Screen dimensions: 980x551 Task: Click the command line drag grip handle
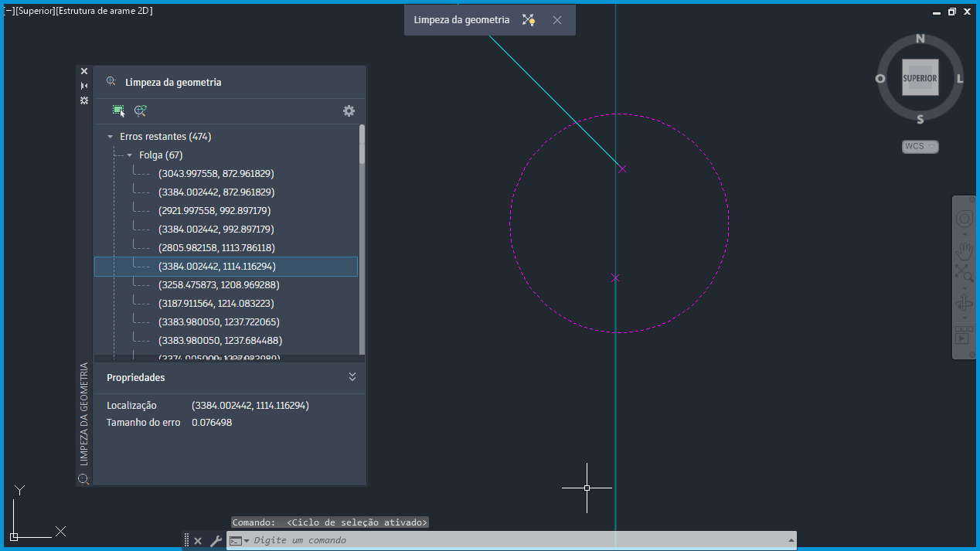pos(186,541)
